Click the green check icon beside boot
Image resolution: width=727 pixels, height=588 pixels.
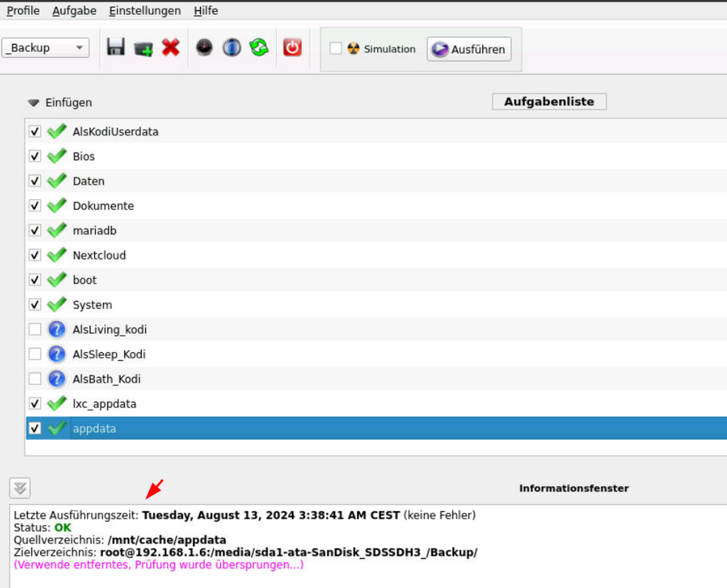[56, 280]
